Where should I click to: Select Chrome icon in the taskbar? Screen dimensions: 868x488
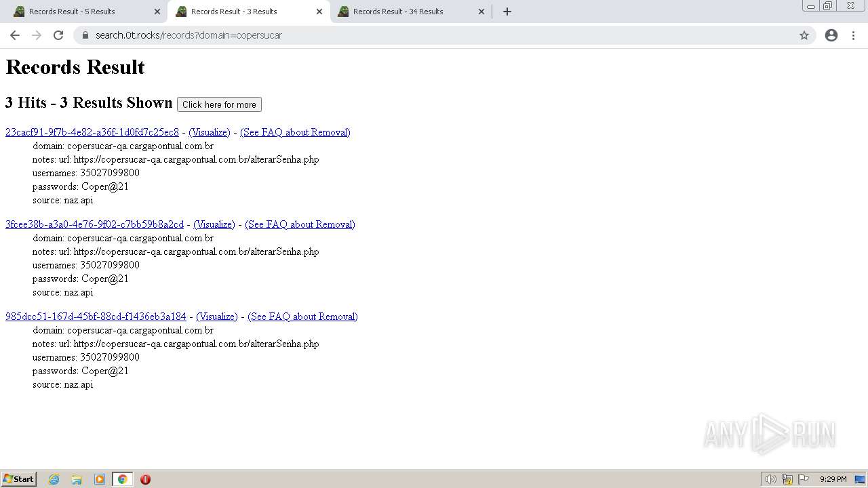click(122, 479)
